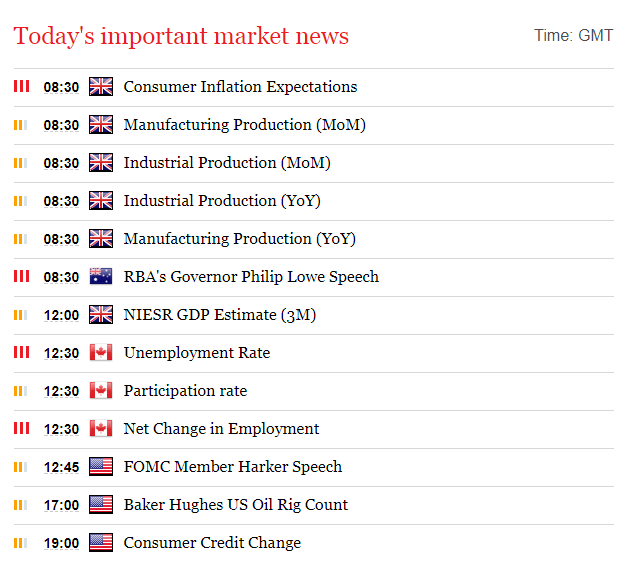The width and height of the screenshot is (634, 568).
Task: Open the Unemployment Rate event
Action: [197, 353]
